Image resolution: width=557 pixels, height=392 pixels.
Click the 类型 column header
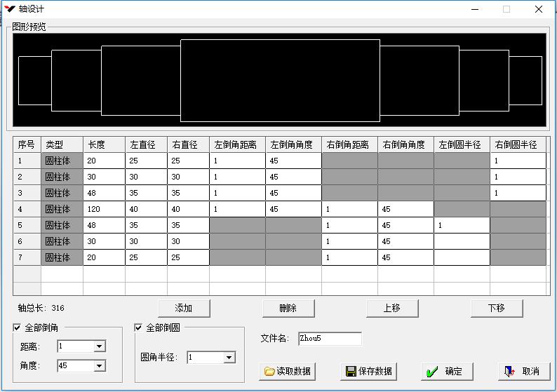(62, 144)
